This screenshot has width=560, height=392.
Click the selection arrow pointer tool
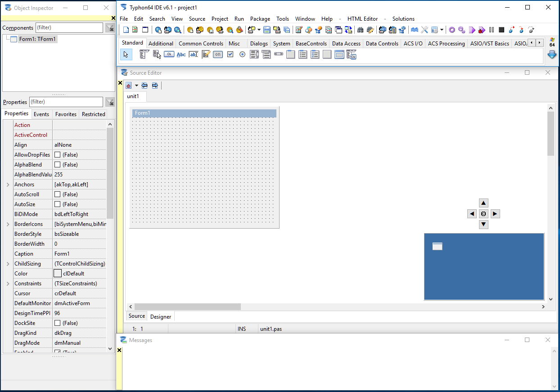pos(126,54)
